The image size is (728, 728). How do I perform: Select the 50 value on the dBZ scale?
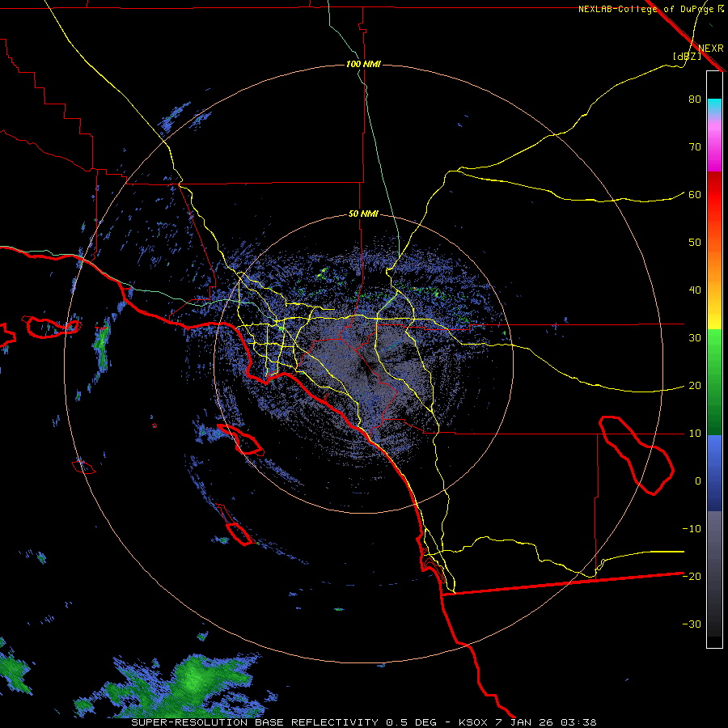click(x=695, y=243)
